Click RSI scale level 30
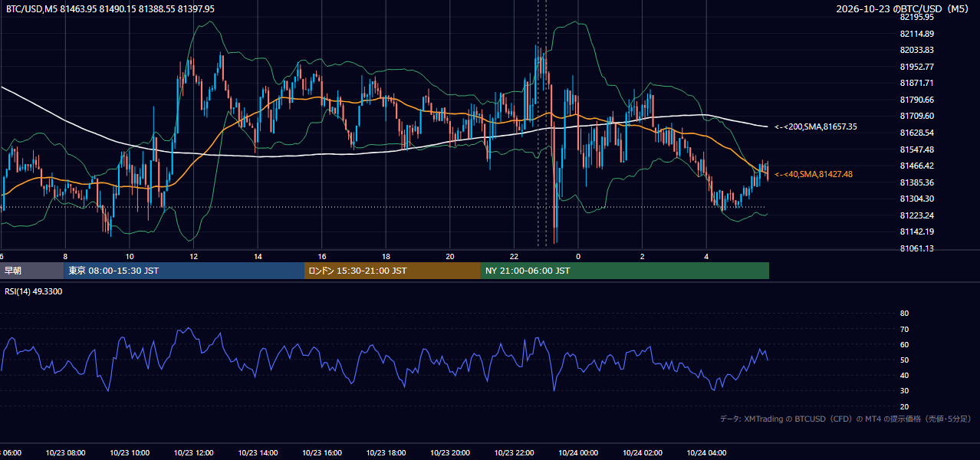980x460 pixels. coord(905,391)
